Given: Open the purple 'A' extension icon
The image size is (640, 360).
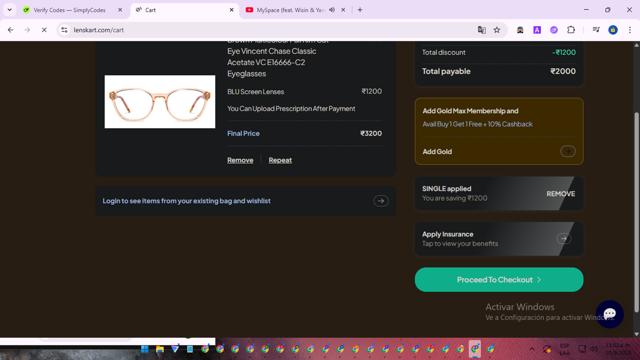Looking at the screenshot, I should coord(537,30).
